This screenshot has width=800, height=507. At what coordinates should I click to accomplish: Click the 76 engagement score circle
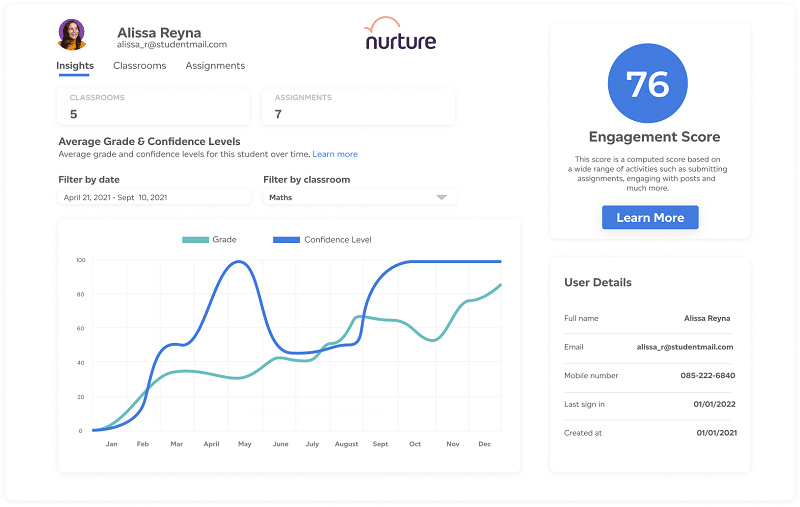648,84
